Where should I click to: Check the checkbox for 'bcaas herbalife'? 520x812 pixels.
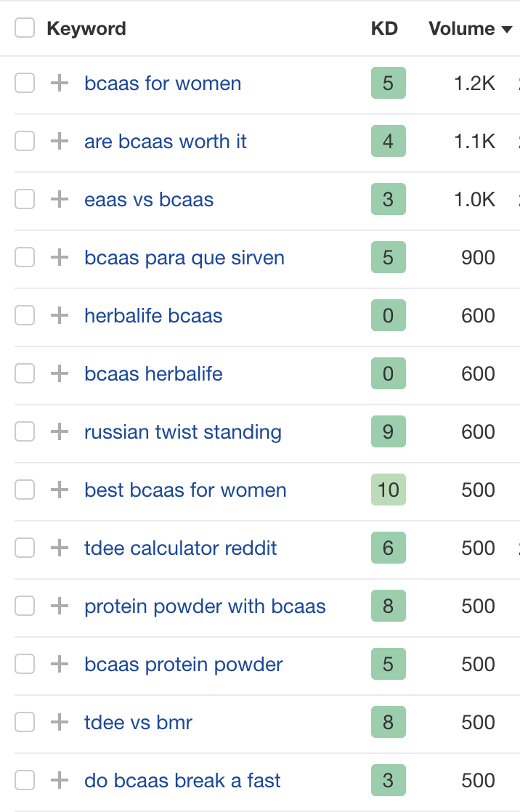(x=25, y=373)
